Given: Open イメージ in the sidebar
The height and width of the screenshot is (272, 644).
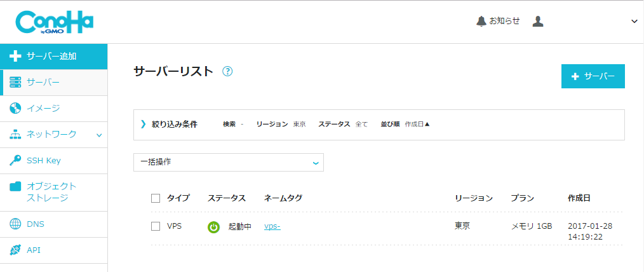Looking at the screenshot, I should [43, 108].
